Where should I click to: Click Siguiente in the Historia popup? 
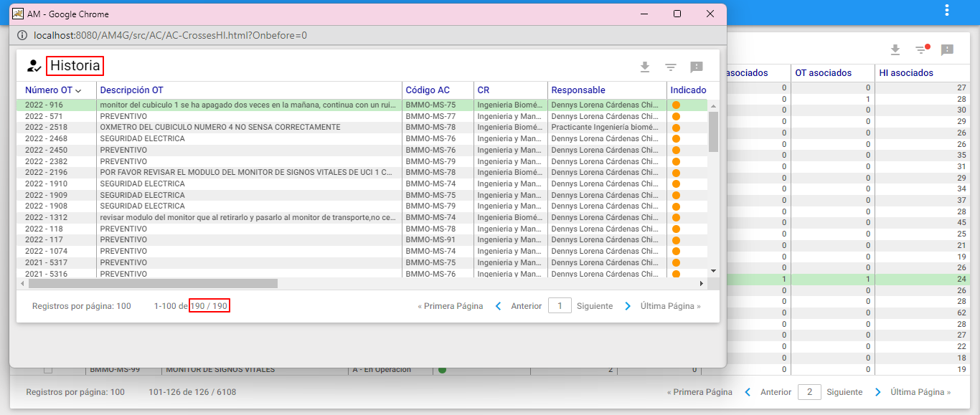(595, 306)
